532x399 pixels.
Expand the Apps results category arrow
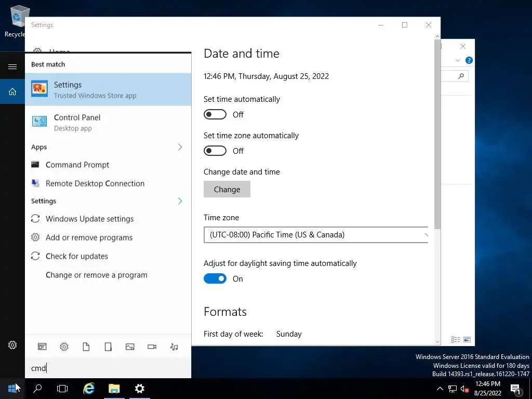coord(180,147)
